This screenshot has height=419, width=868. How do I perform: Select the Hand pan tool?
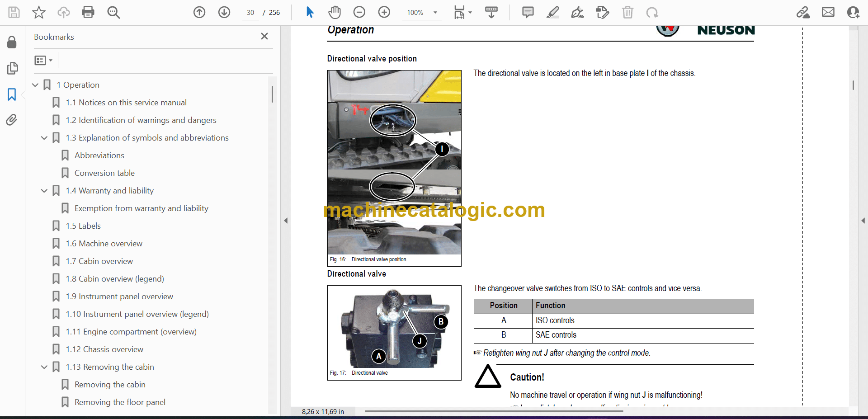pyautogui.click(x=335, y=12)
